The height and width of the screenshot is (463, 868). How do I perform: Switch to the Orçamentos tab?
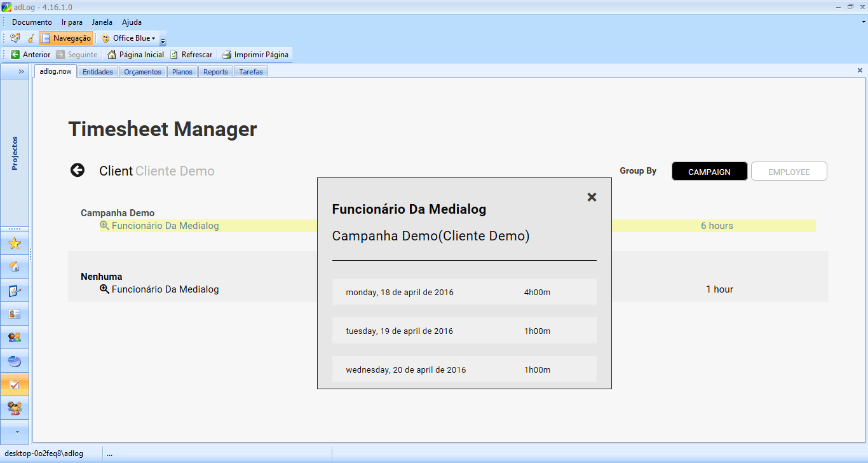142,72
